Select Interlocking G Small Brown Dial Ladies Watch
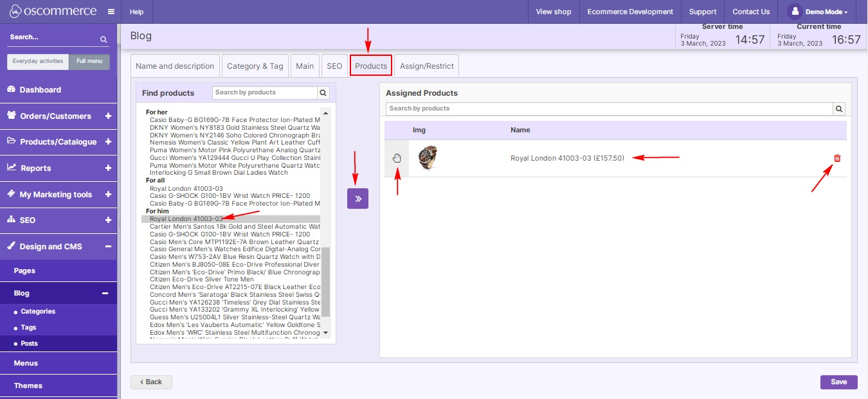Image resolution: width=868 pixels, height=399 pixels. pos(219,173)
